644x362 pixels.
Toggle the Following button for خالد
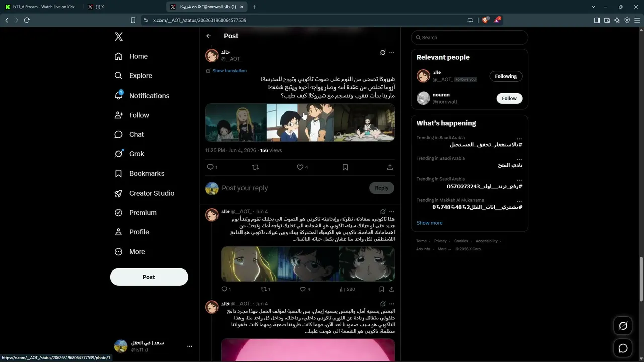click(506, 76)
